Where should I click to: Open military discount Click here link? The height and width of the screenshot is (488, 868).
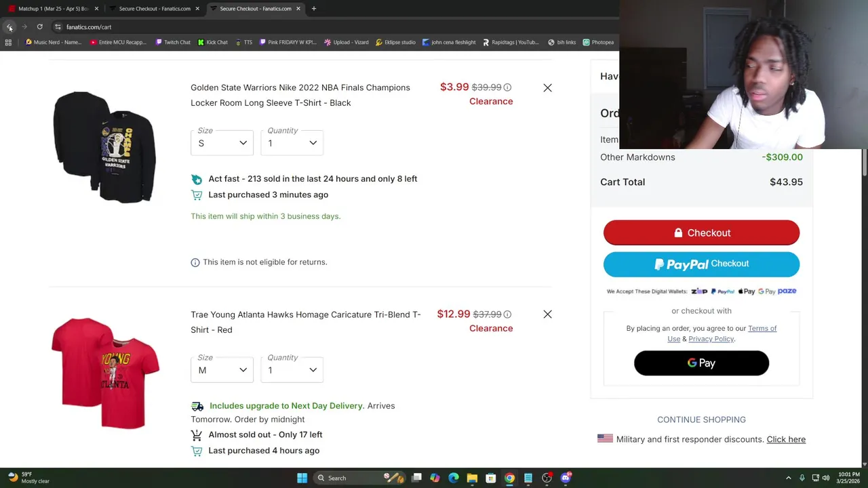pyautogui.click(x=786, y=439)
